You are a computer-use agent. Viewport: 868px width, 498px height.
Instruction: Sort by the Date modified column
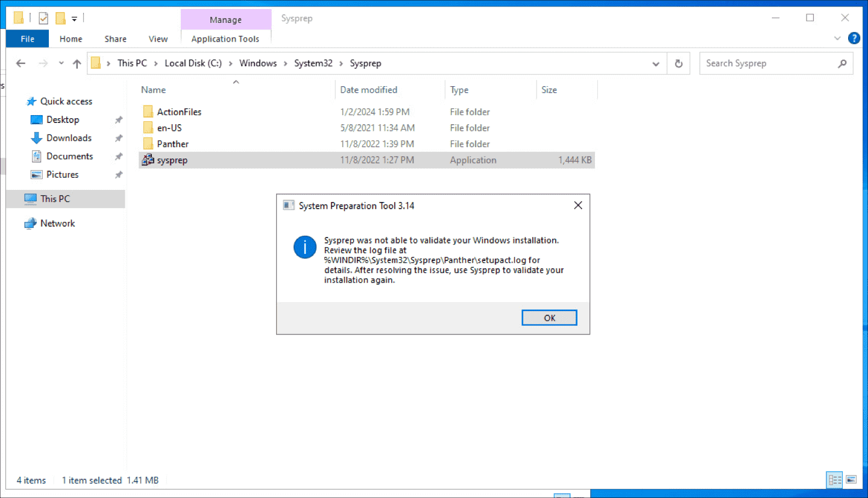(x=390, y=90)
